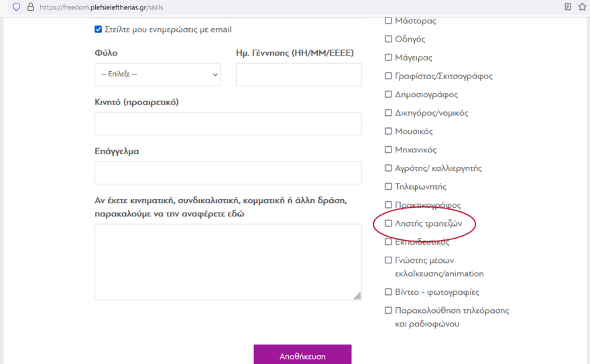The image size is (590, 364).
Task: Check the Βίντεο - φωτογραφίες box
Action: tap(388, 292)
